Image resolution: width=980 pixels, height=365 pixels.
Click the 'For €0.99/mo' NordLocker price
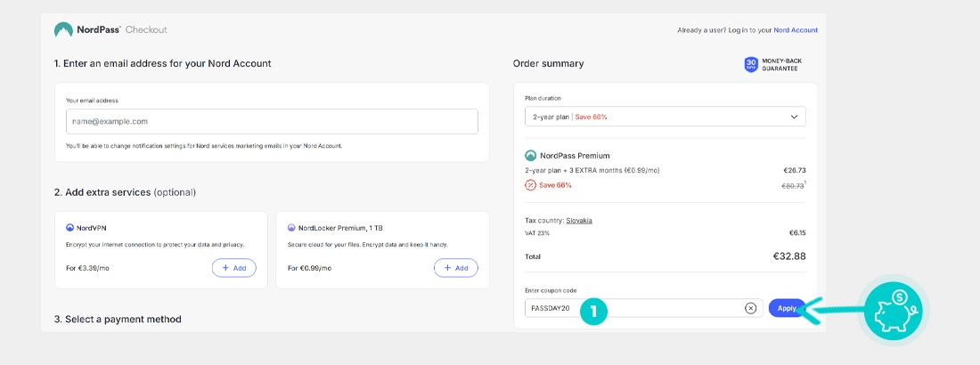[x=309, y=268]
